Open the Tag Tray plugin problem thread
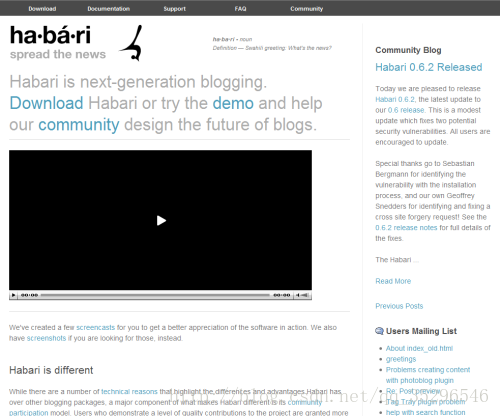Viewport: 500px width, 416px height. (426, 402)
